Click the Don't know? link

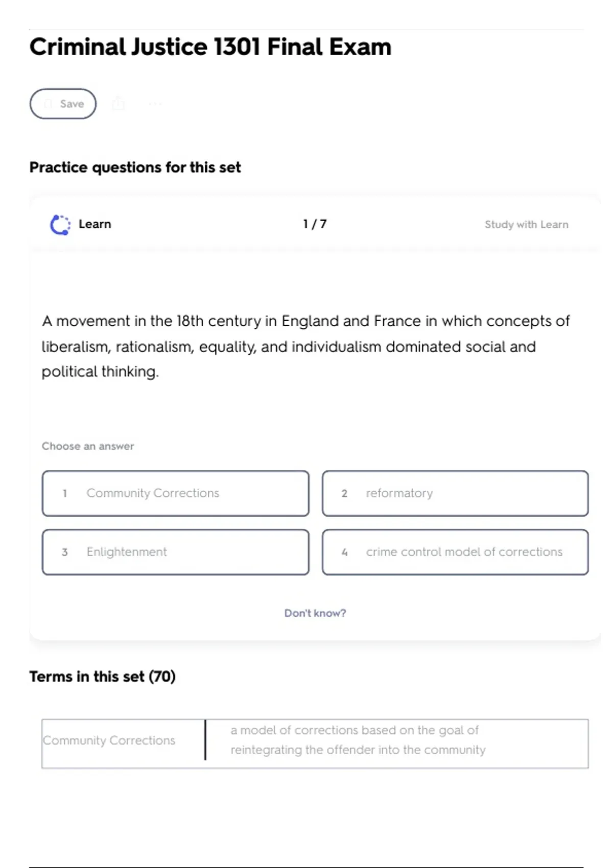[315, 613]
